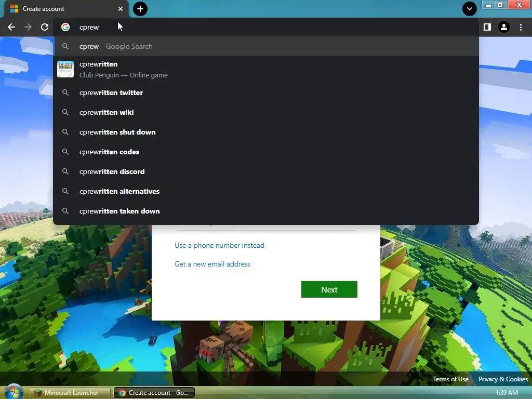Viewport: 532px width, 399px height.
Task: Switch to Minecraft Launcher in taskbar
Action: [70, 393]
